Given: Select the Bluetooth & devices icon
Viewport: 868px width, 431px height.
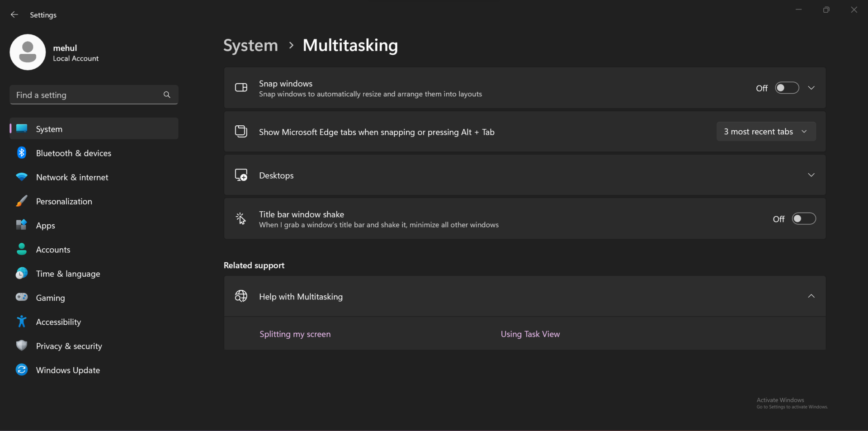Looking at the screenshot, I should click(x=22, y=153).
